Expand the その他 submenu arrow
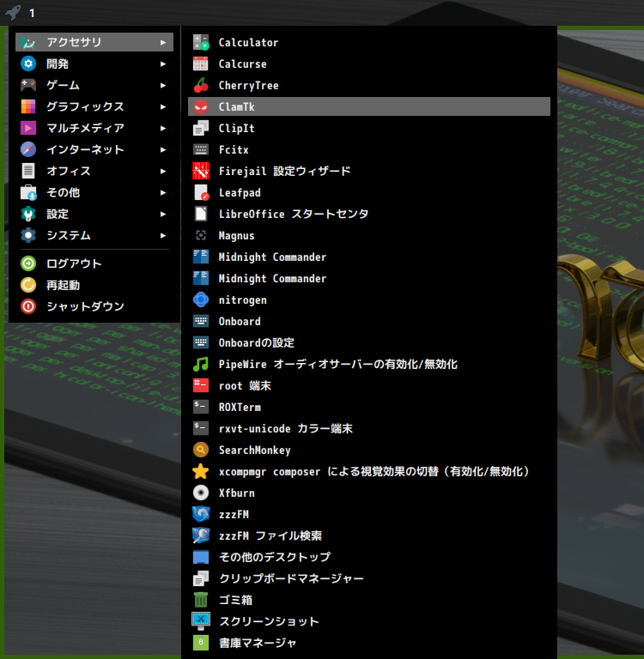The height and width of the screenshot is (659, 644). coord(163,192)
